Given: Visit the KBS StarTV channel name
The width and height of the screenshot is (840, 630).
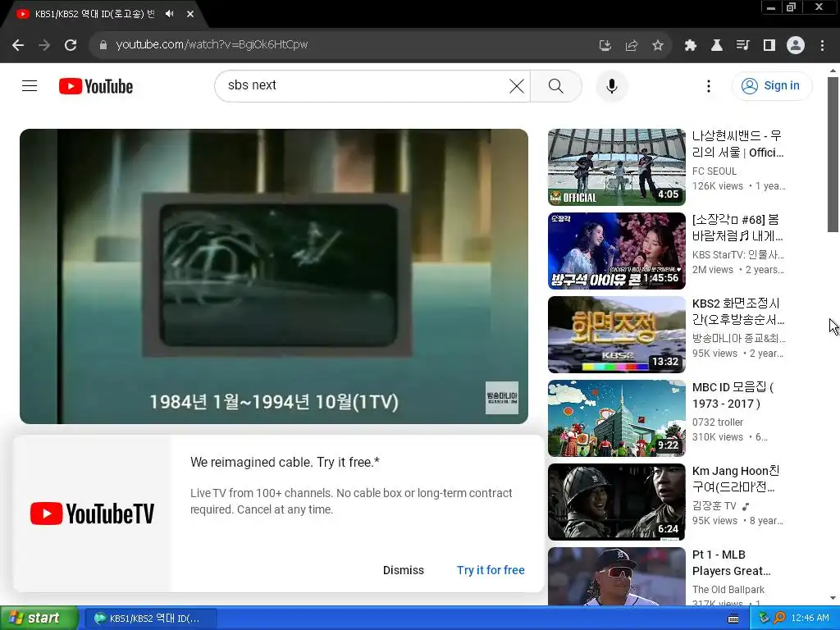Looking at the screenshot, I should (x=737, y=254).
